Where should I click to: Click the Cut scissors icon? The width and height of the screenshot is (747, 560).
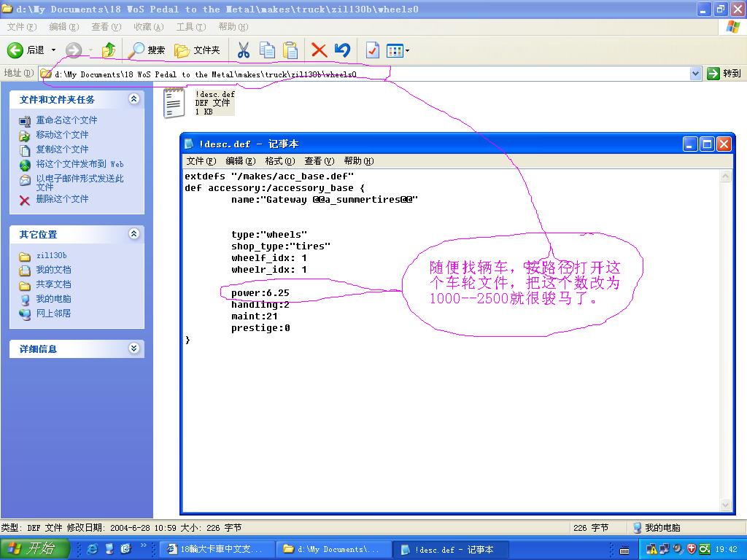click(244, 50)
